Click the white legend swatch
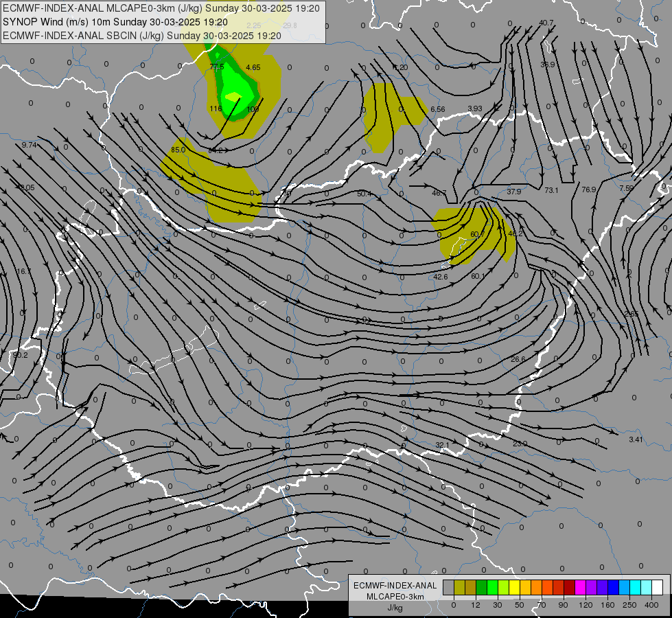 657,587
